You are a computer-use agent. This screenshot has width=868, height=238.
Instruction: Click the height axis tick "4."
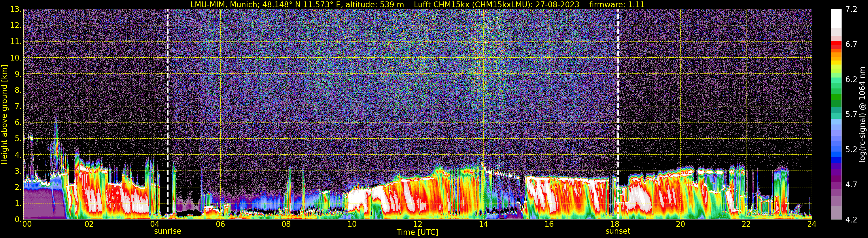click(x=18, y=155)
